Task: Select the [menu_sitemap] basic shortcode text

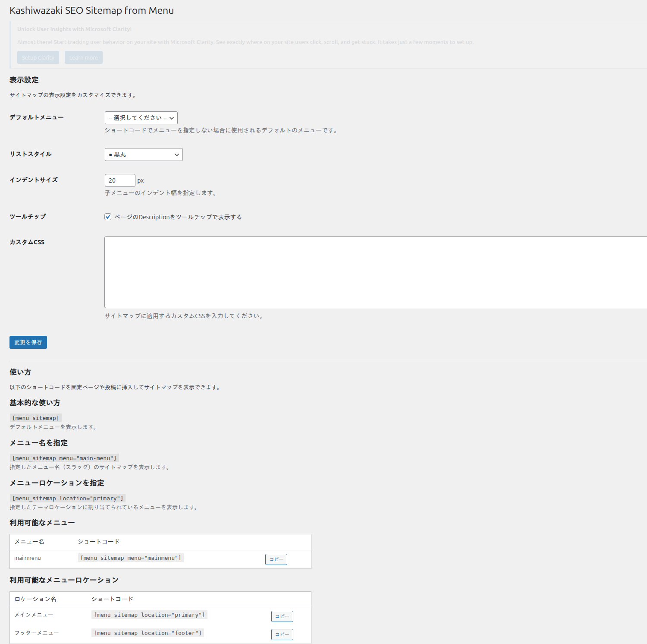Action: [x=35, y=417]
